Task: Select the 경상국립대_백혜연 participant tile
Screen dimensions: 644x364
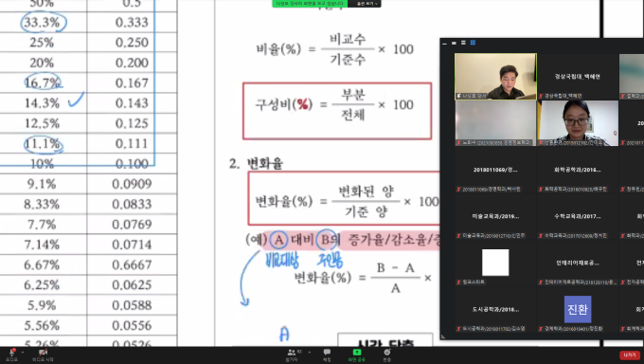Action: (x=578, y=77)
